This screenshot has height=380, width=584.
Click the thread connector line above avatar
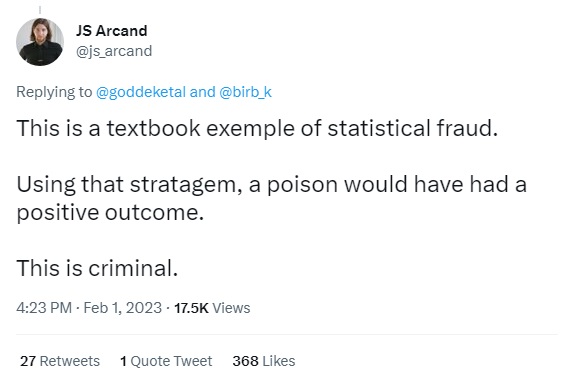click(40, 10)
